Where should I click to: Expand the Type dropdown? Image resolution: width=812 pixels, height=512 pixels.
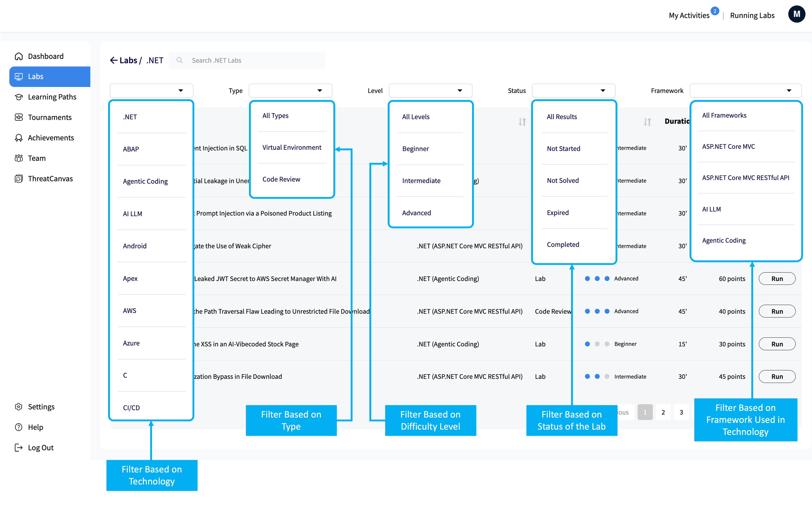(x=291, y=91)
